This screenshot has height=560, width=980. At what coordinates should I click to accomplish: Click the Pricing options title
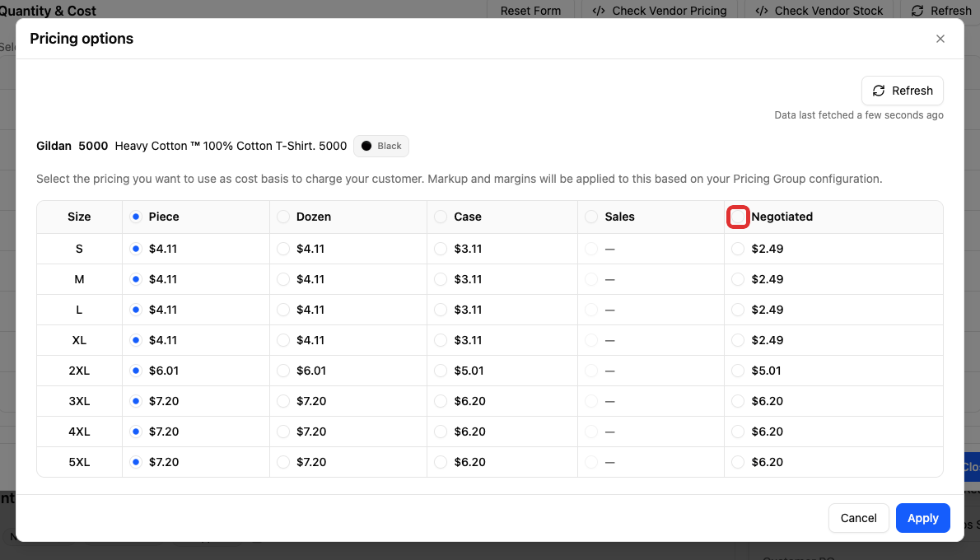coord(82,39)
